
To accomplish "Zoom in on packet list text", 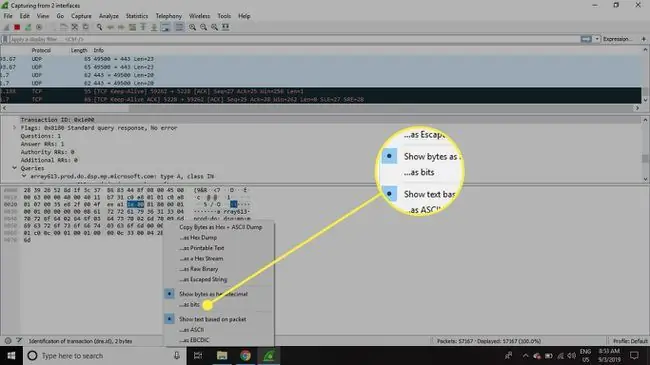I will pyautogui.click(x=192, y=27).
